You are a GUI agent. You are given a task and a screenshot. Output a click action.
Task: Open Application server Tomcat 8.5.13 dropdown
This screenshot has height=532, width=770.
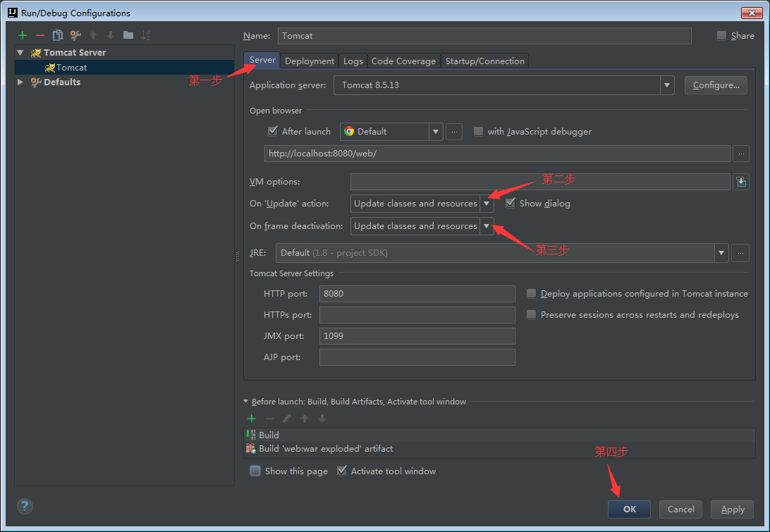[x=667, y=85]
